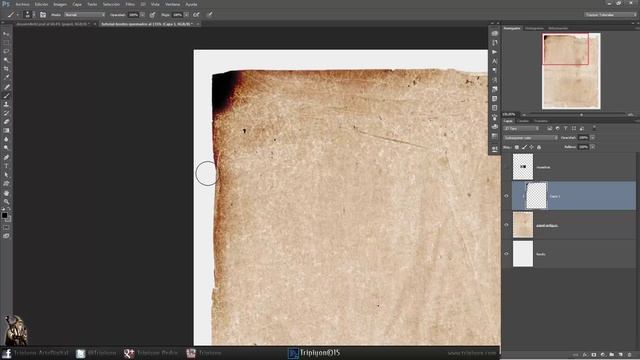
Task: Open layer Opacity dropdown arrow
Action: point(593,138)
